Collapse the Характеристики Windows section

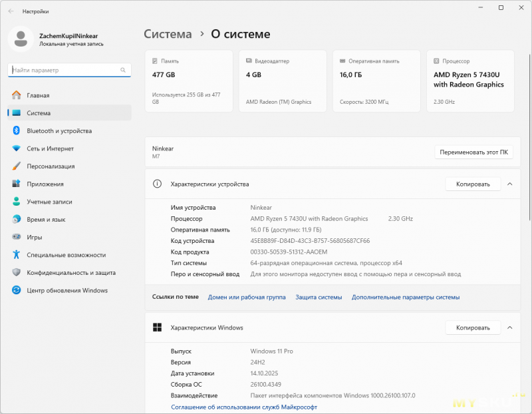coord(509,327)
